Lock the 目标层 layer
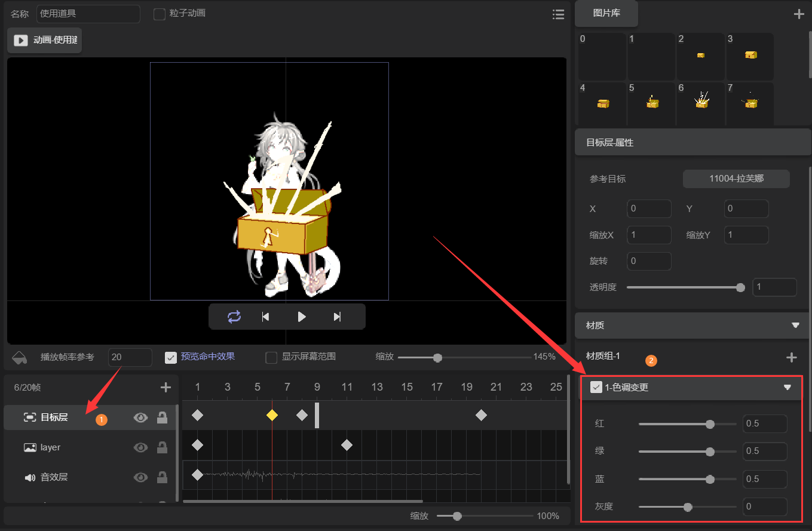The height and width of the screenshot is (531, 812). 162,418
